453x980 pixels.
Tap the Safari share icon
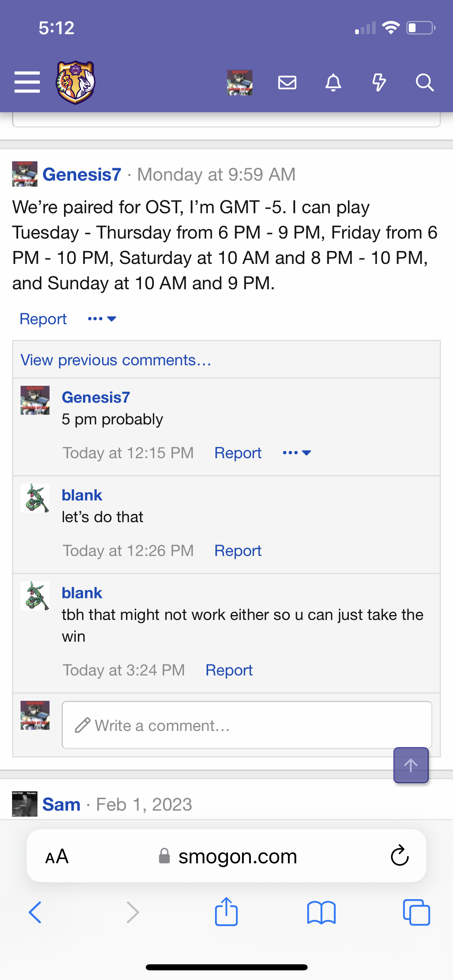(226, 912)
